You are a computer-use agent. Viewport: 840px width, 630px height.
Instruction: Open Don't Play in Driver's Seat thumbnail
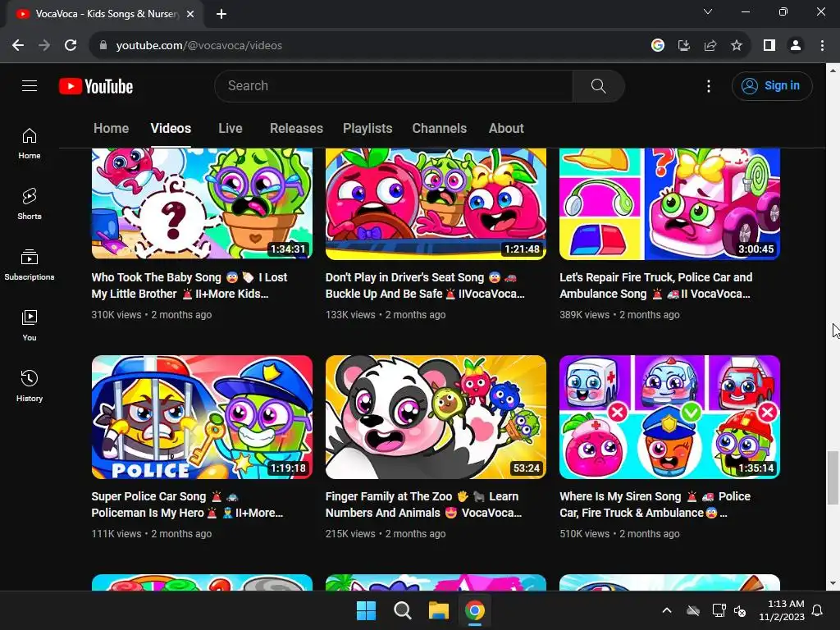(x=436, y=204)
